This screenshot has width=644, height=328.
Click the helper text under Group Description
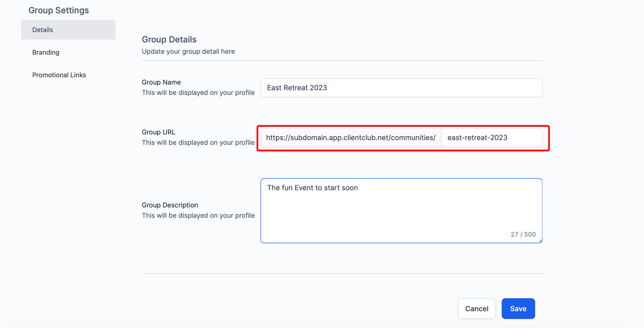click(x=198, y=216)
